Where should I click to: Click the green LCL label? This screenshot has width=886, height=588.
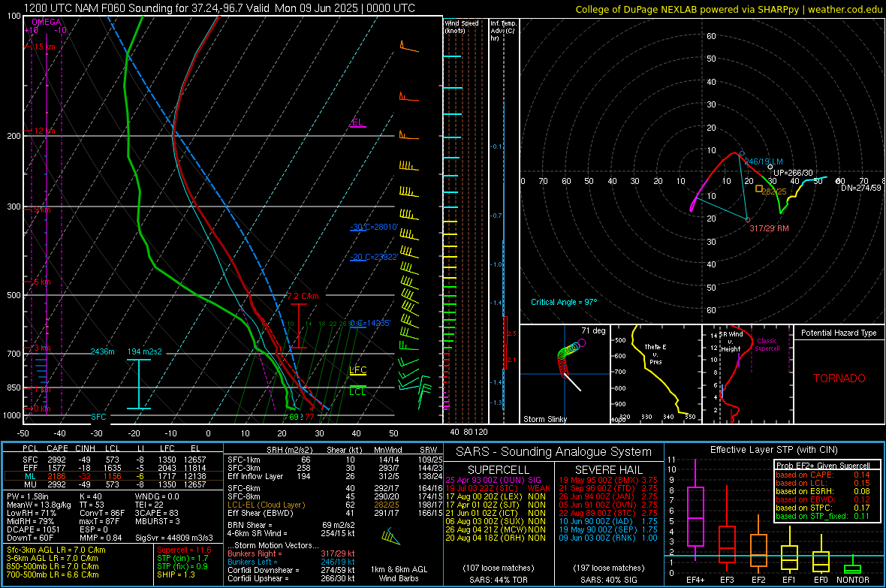(x=357, y=392)
